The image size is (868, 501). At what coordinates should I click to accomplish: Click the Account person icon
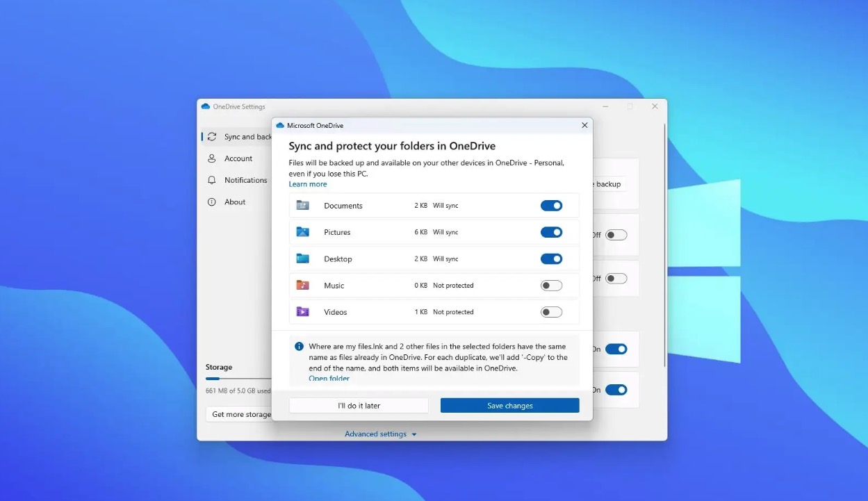point(212,158)
